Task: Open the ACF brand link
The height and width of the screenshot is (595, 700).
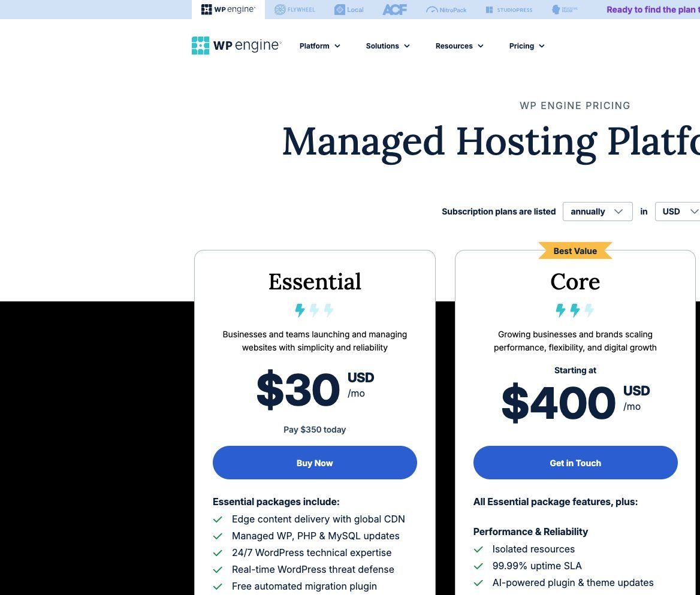Action: (394, 10)
